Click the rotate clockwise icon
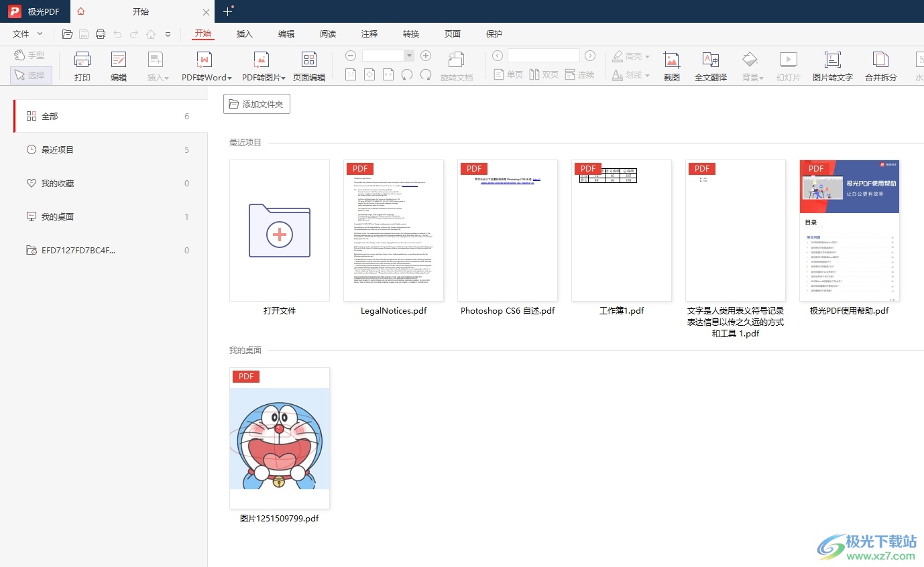Screen dimensions: 924x567 pos(426,74)
